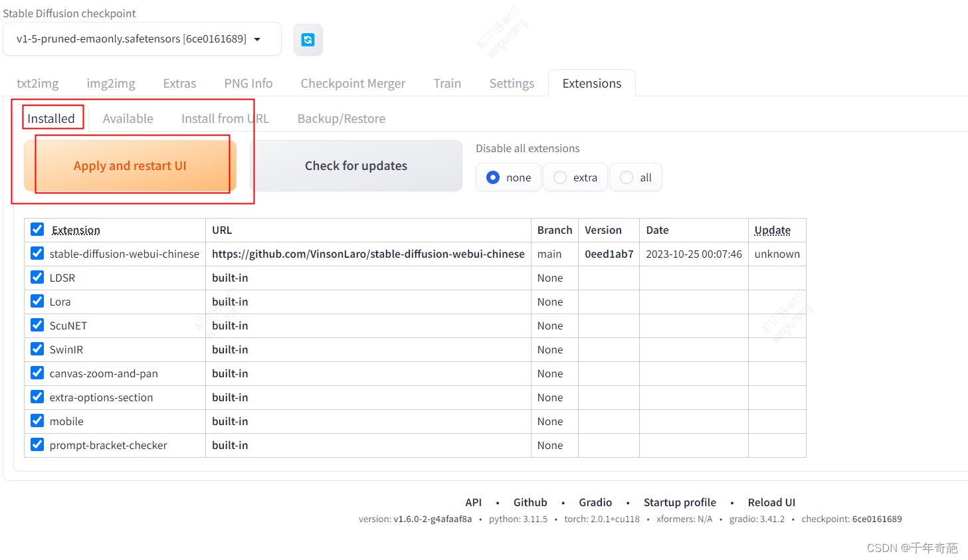Click the Gradio footer link
Viewport: 968px width, 560px height.
[x=595, y=502]
